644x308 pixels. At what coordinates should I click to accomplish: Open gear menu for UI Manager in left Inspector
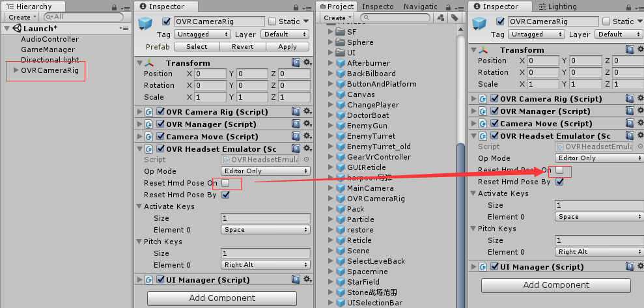307,279
